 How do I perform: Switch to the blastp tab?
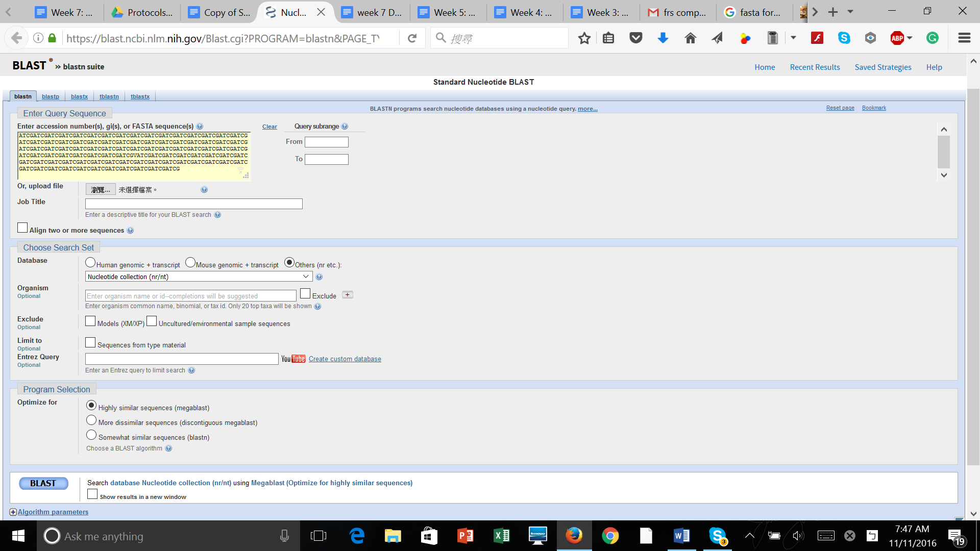point(51,96)
